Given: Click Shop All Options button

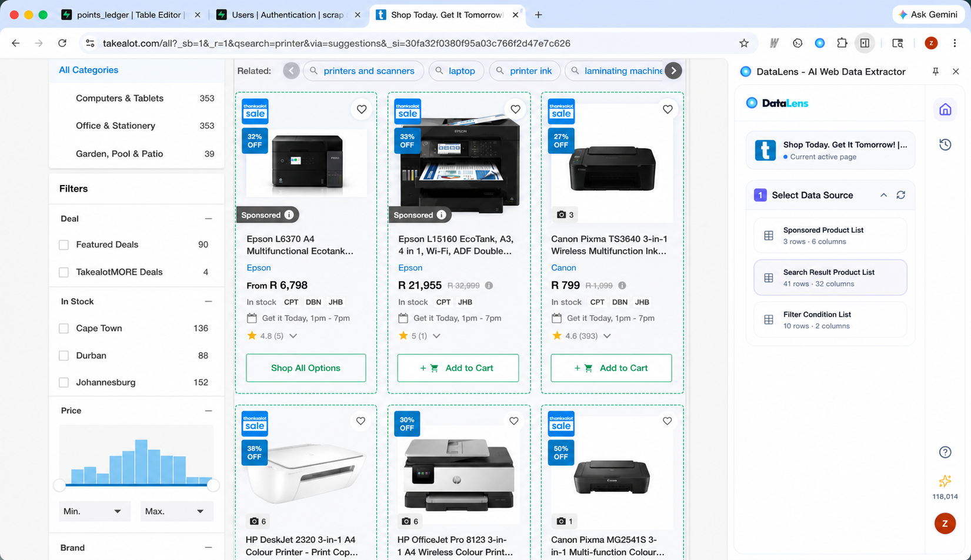Looking at the screenshot, I should click(306, 368).
